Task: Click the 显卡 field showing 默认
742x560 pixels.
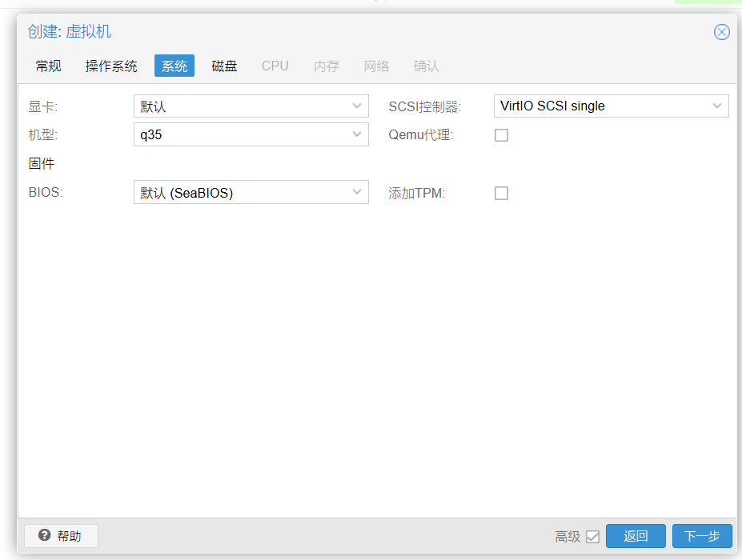Action: click(251, 106)
